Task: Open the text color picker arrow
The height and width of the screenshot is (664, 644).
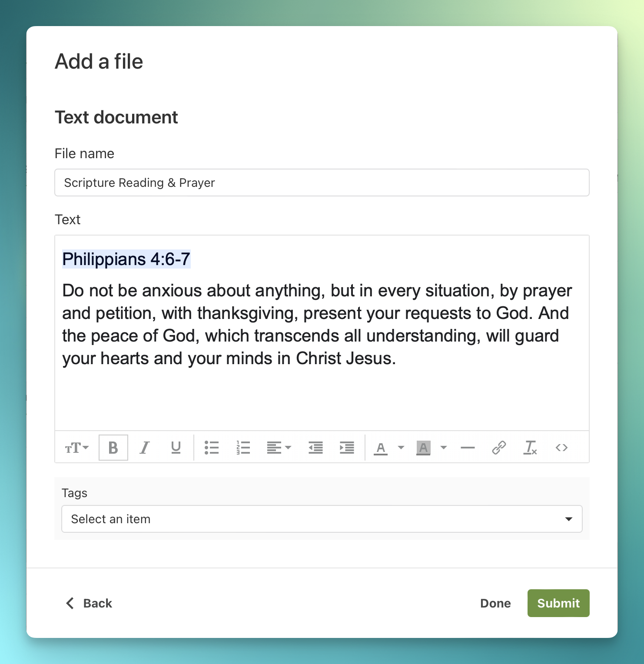Action: (x=401, y=448)
